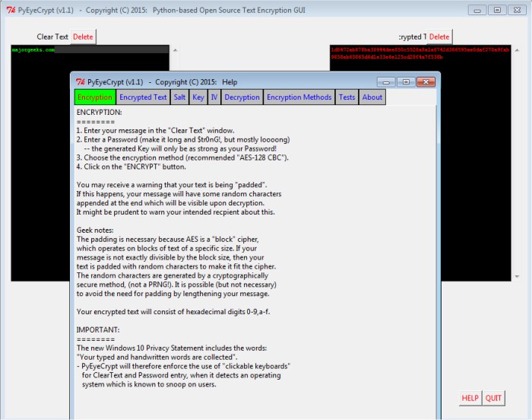The height and width of the screenshot is (420, 532).
Task: Switch to the Decryption tab
Action: [242, 97]
